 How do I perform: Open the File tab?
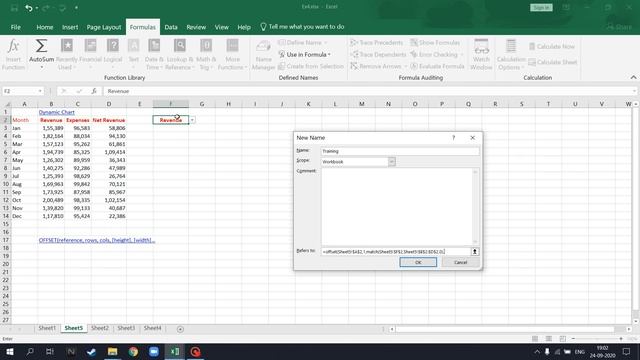[x=16, y=27]
